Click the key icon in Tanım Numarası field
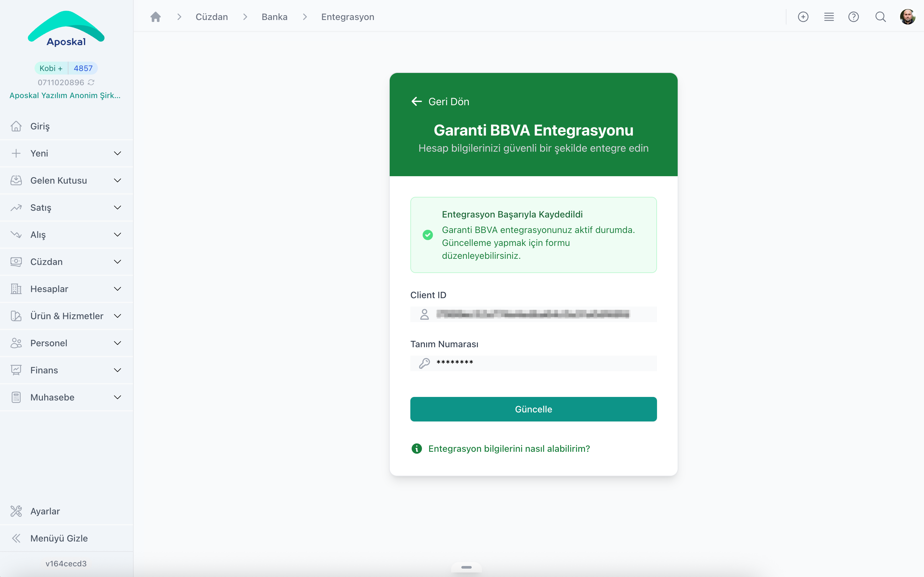 point(424,363)
